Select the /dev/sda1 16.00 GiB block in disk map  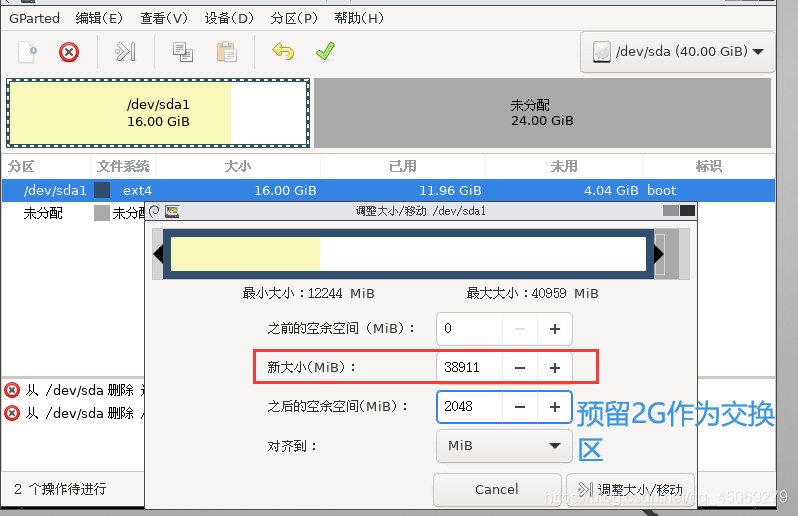coord(158,113)
